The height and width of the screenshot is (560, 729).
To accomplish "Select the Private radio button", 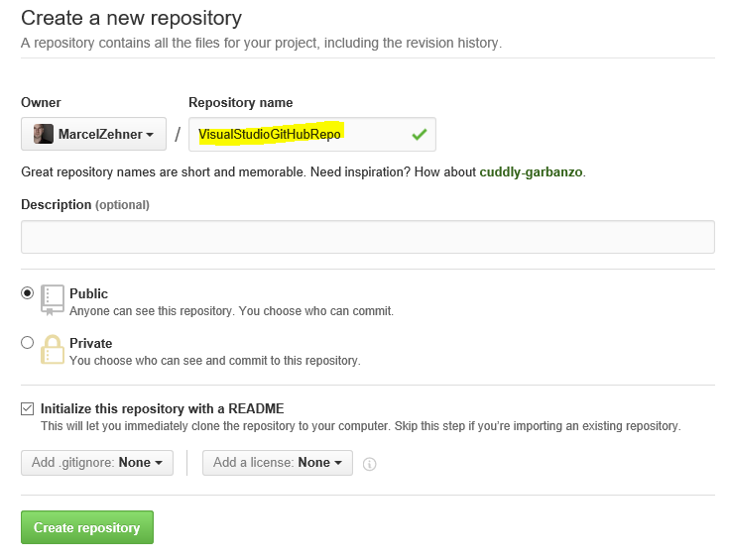I will (x=28, y=343).
